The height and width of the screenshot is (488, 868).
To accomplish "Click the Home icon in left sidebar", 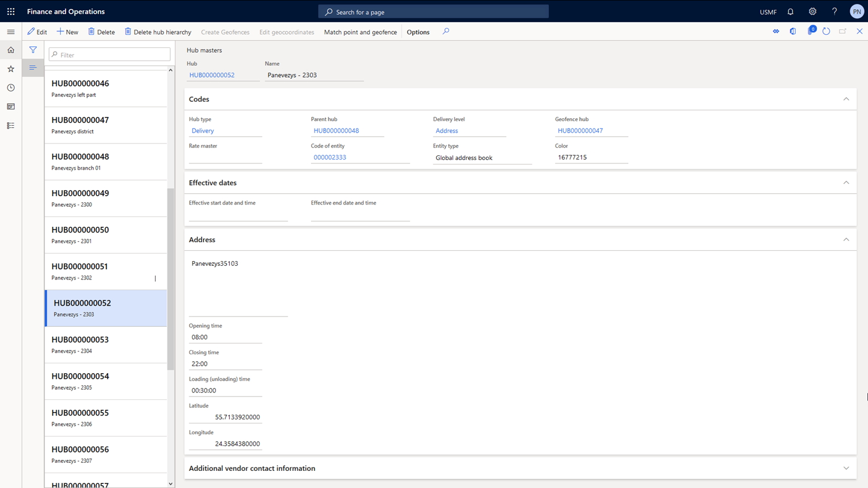I will 11,50.
